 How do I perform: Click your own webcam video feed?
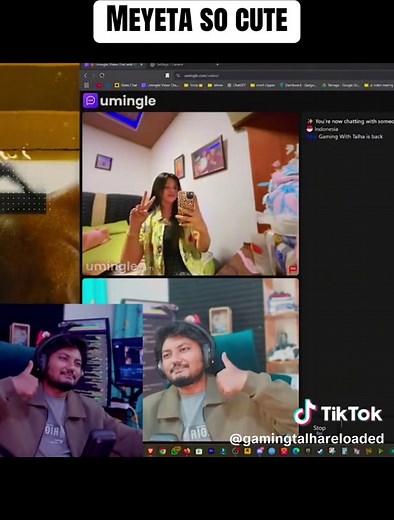tap(221, 359)
